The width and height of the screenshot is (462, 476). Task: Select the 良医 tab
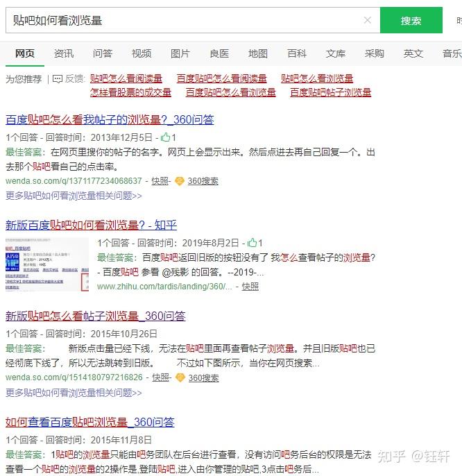[x=219, y=53]
